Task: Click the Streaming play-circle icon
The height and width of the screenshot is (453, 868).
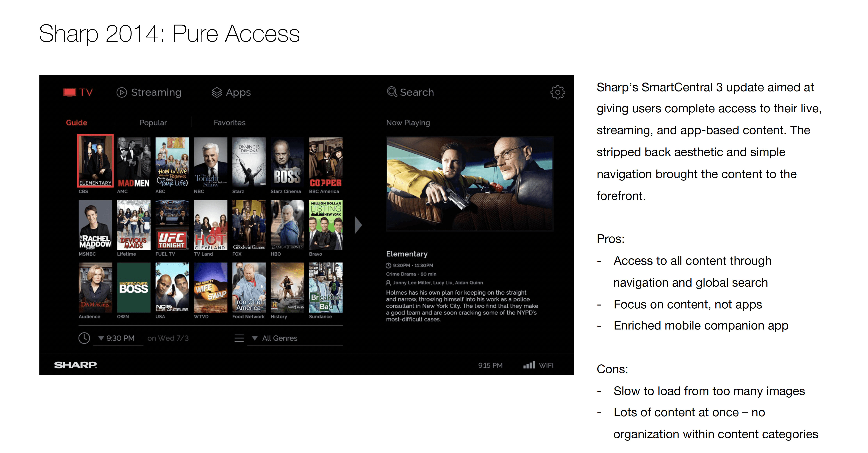Action: (122, 92)
